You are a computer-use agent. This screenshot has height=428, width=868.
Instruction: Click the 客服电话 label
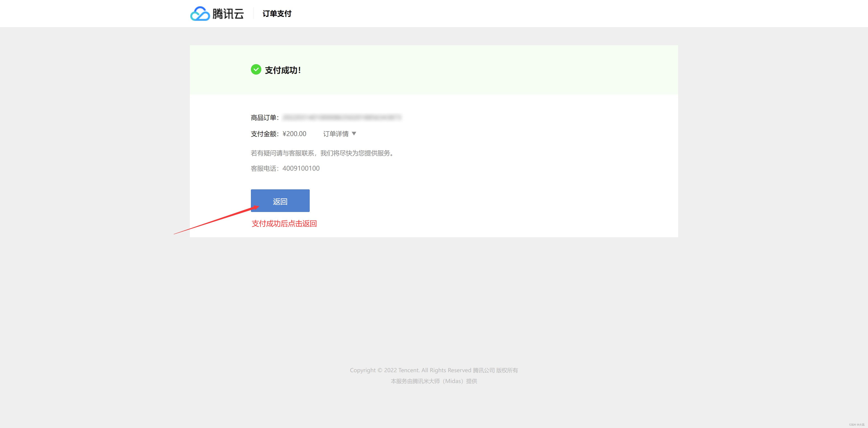(264, 168)
